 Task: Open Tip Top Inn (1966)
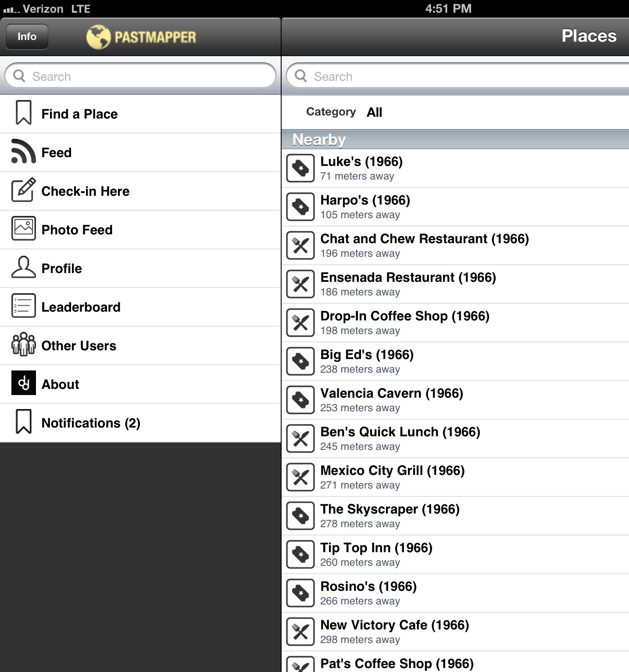(455, 555)
